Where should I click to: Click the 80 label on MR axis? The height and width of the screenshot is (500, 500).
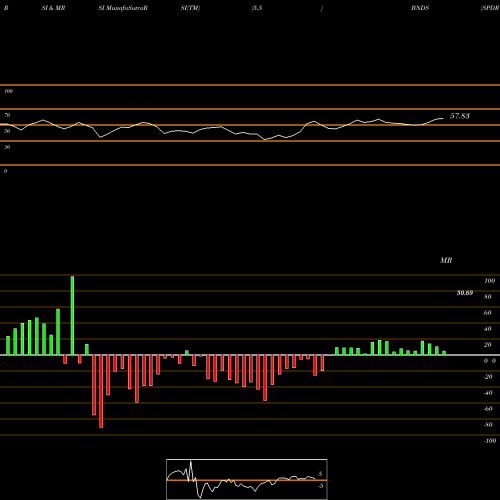tap(488, 297)
